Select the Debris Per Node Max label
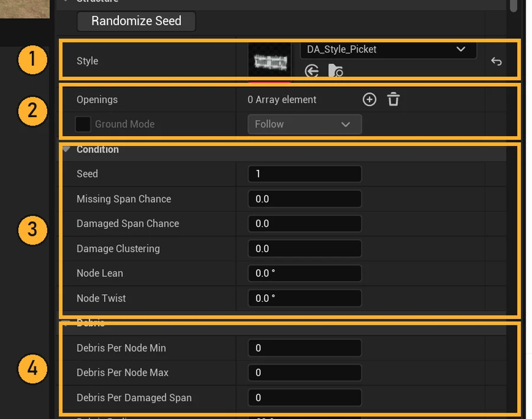532x419 pixels. [122, 373]
